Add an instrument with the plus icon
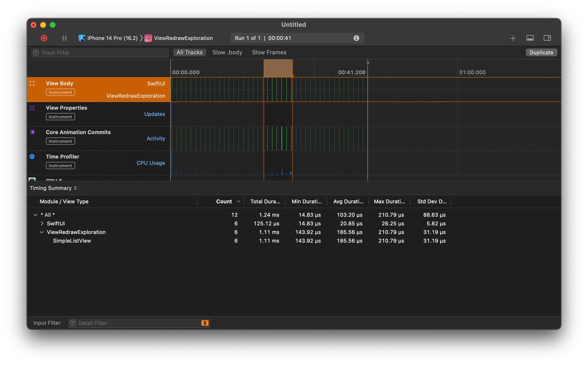 513,38
